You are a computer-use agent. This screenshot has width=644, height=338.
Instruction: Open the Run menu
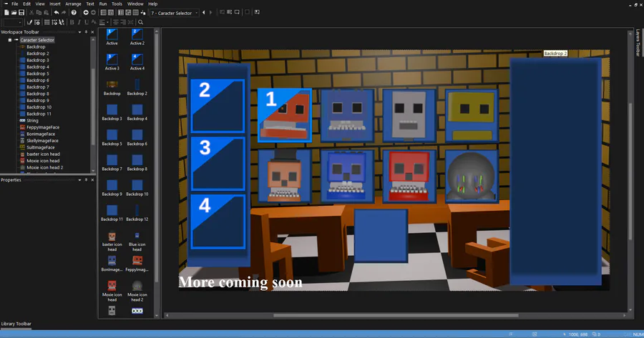pyautogui.click(x=102, y=4)
